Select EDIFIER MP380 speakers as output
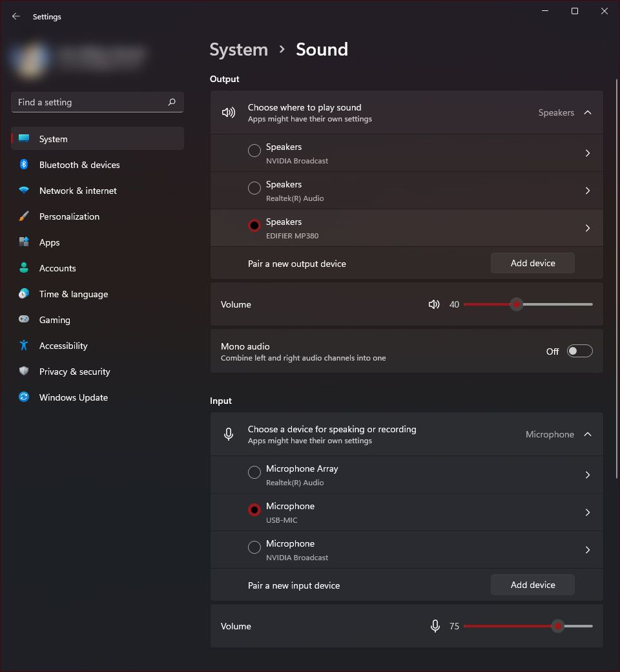This screenshot has height=672, width=620. [x=254, y=225]
